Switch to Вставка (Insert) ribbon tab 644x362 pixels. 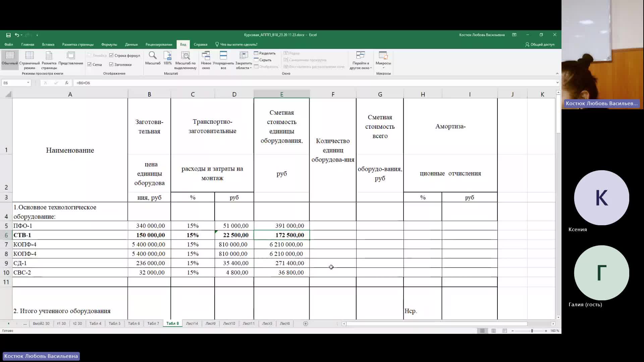tap(48, 44)
